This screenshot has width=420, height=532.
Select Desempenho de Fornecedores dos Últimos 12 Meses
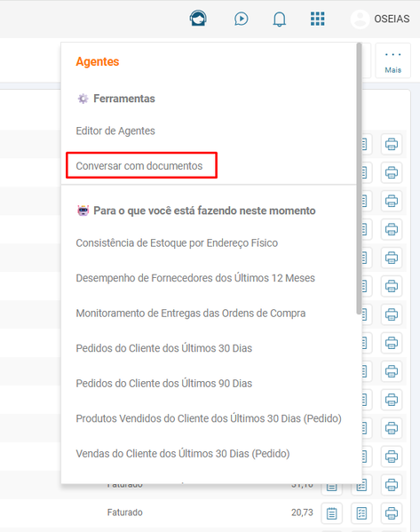195,278
